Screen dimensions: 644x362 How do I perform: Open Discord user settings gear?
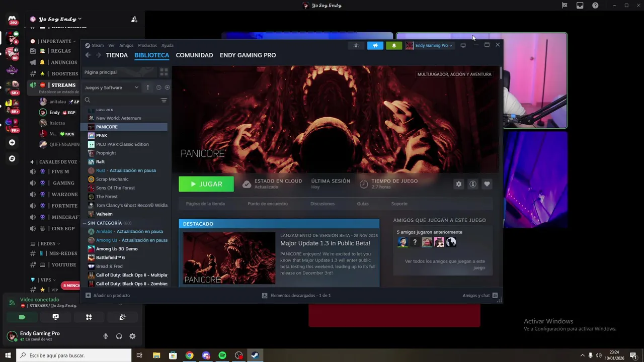(132, 336)
